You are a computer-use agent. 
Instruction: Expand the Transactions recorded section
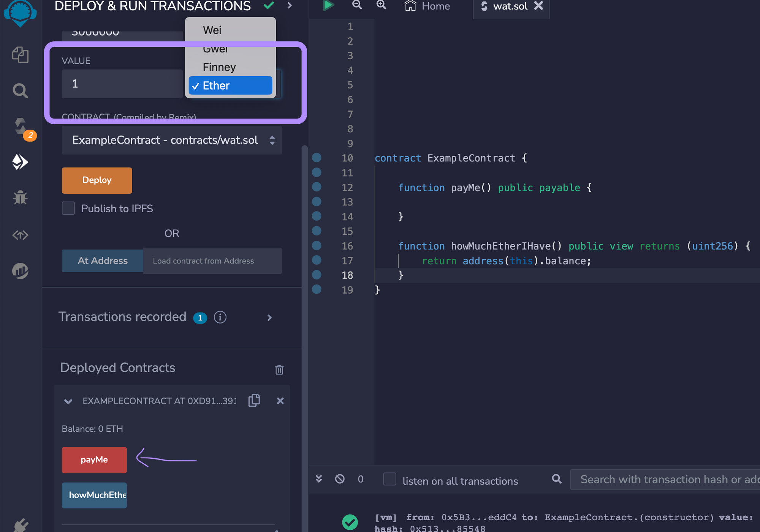(270, 317)
